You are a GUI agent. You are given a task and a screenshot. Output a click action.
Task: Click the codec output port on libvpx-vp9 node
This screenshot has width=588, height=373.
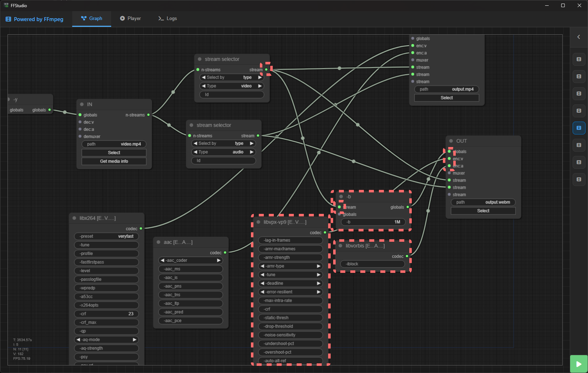coord(325,232)
